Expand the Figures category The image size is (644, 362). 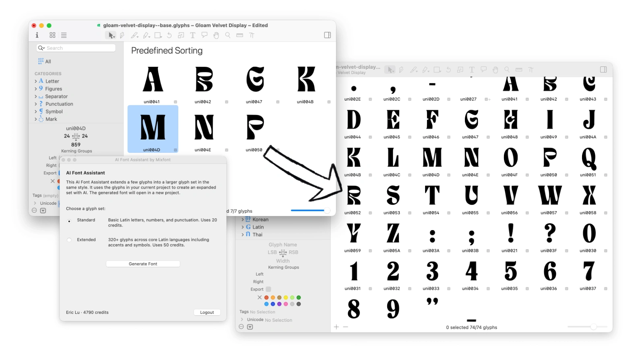36,89
